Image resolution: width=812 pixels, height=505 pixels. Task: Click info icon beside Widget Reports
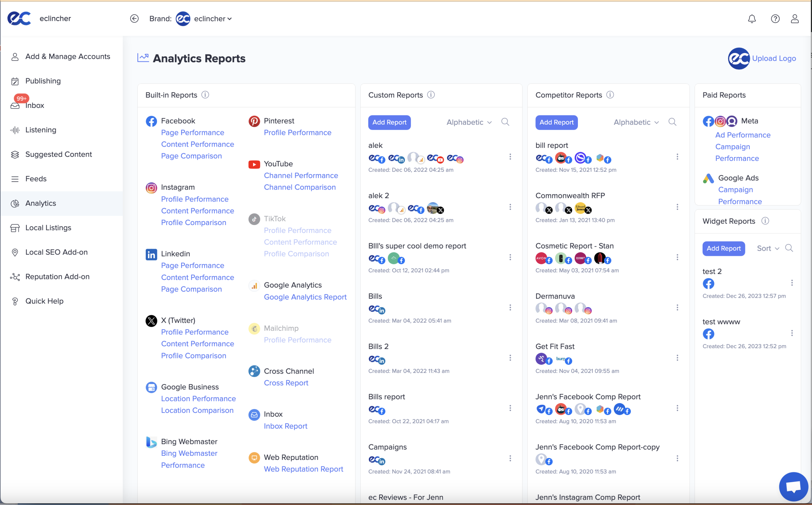[765, 221]
